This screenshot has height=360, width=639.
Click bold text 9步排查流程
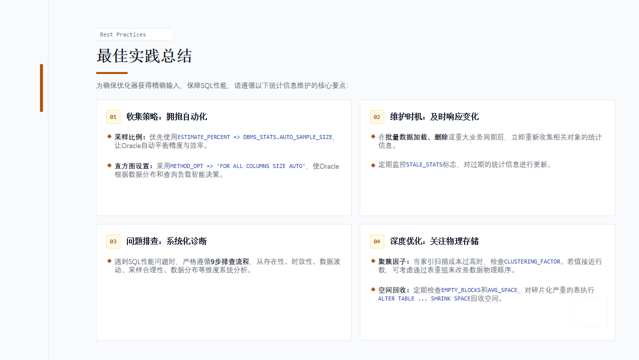[x=229, y=261]
